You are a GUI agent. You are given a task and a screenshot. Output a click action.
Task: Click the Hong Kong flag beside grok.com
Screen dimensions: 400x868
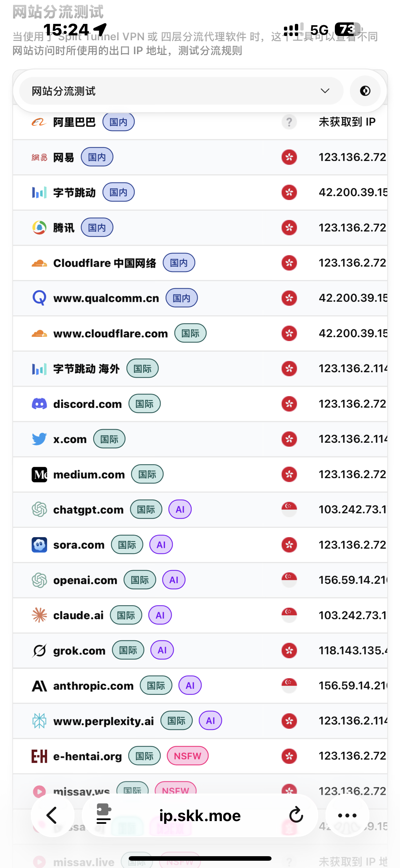click(x=289, y=650)
